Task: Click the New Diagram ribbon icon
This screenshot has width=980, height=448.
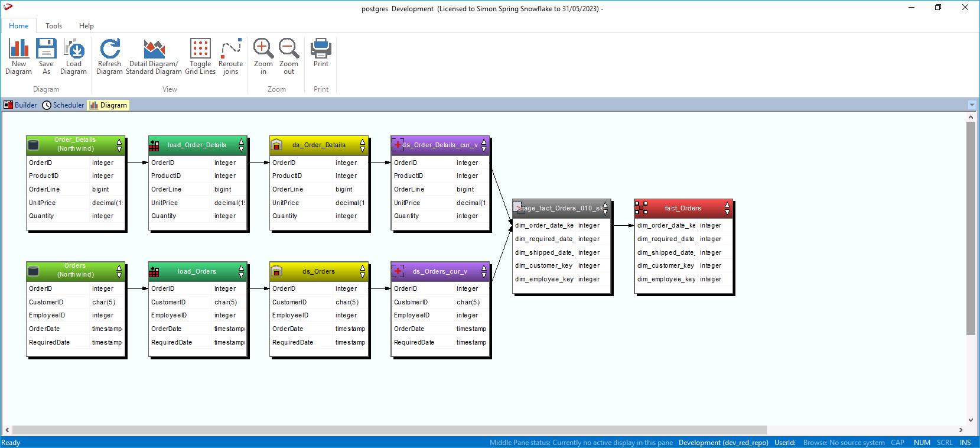Action: [19, 56]
